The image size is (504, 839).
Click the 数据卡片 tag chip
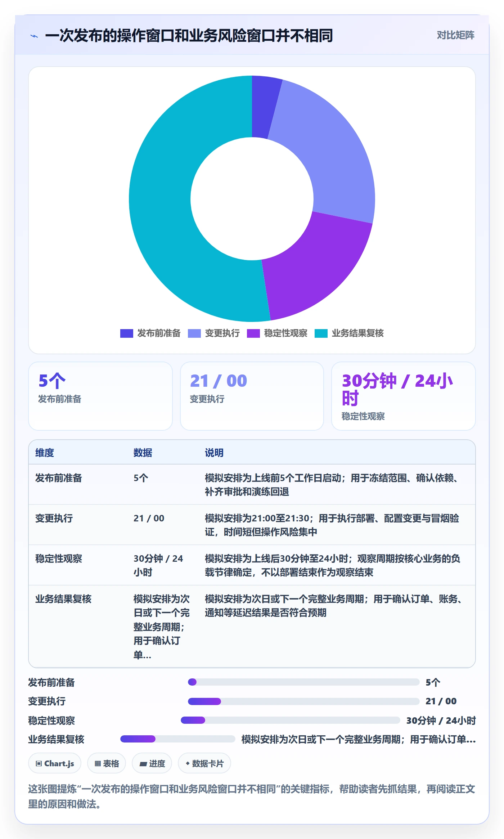(x=204, y=763)
